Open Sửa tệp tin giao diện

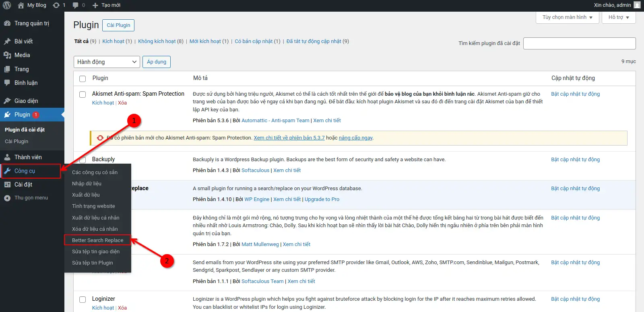click(x=96, y=251)
